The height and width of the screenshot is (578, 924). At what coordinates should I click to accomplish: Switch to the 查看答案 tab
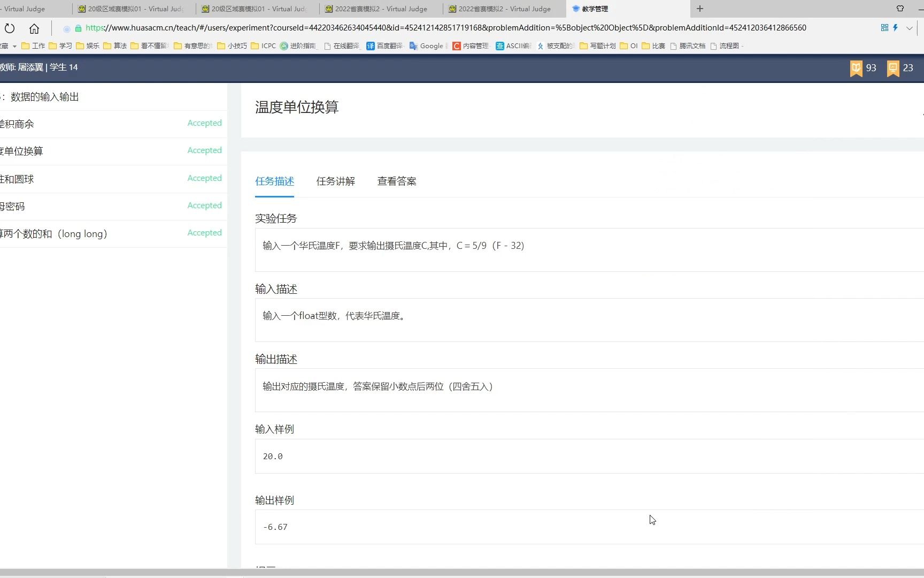coord(396,181)
